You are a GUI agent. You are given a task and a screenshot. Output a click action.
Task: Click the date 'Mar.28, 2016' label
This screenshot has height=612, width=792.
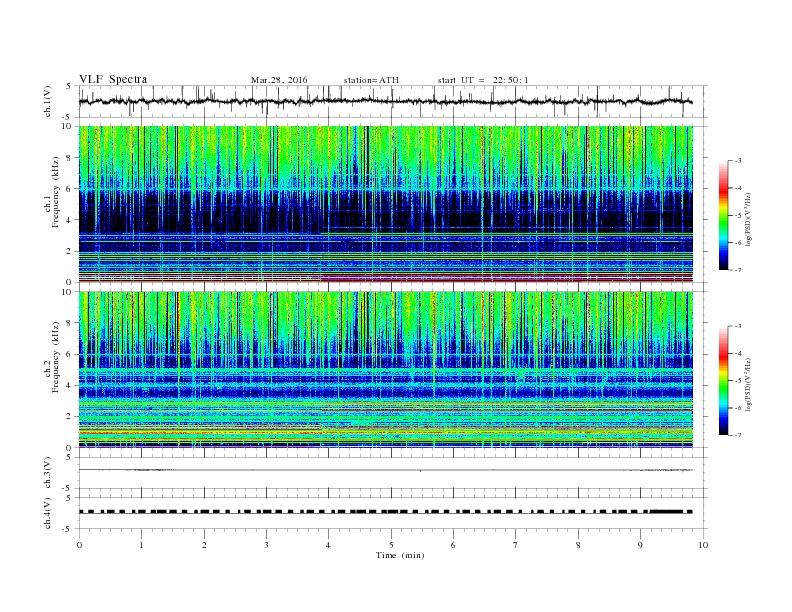279,80
